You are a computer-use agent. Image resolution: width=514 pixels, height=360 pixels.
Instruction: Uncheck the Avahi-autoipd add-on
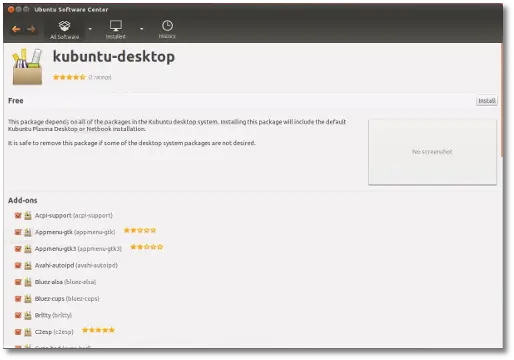[18, 265]
